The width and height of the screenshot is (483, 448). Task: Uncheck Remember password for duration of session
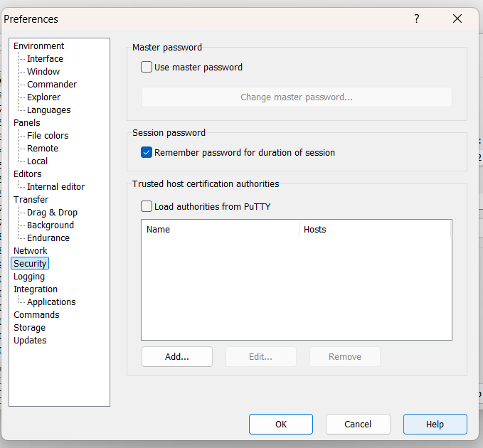[147, 152]
